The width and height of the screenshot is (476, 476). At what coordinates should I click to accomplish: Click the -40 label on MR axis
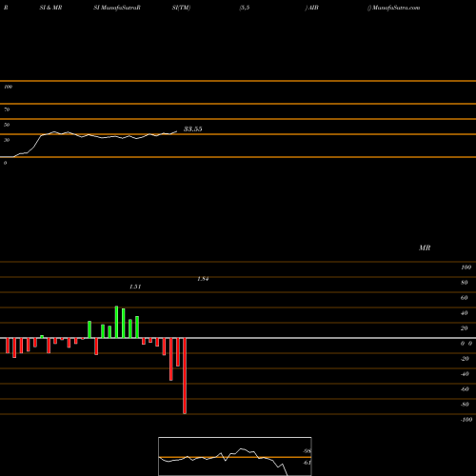pos(465,374)
